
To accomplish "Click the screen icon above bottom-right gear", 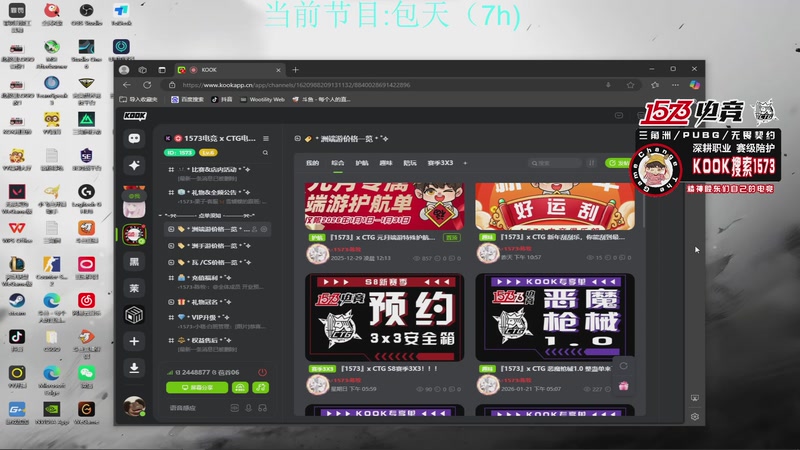I will [x=694, y=398].
